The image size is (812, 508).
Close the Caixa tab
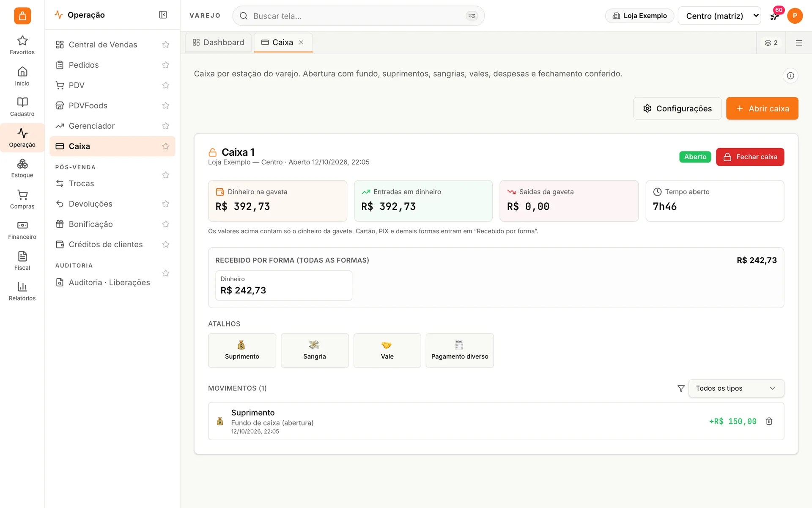(x=301, y=42)
